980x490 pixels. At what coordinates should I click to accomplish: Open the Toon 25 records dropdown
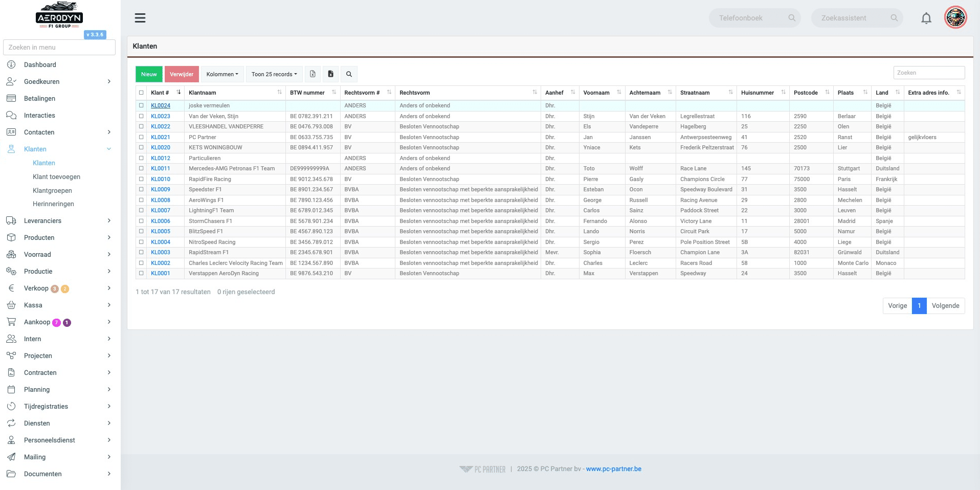pyautogui.click(x=274, y=74)
